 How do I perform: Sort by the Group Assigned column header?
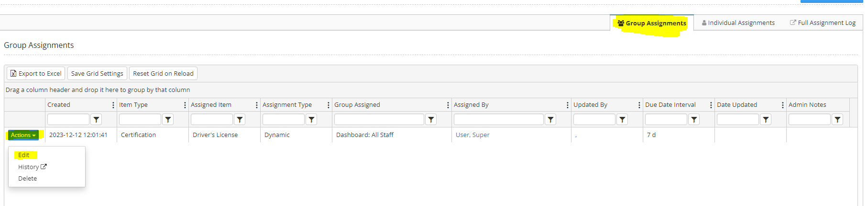[357, 105]
